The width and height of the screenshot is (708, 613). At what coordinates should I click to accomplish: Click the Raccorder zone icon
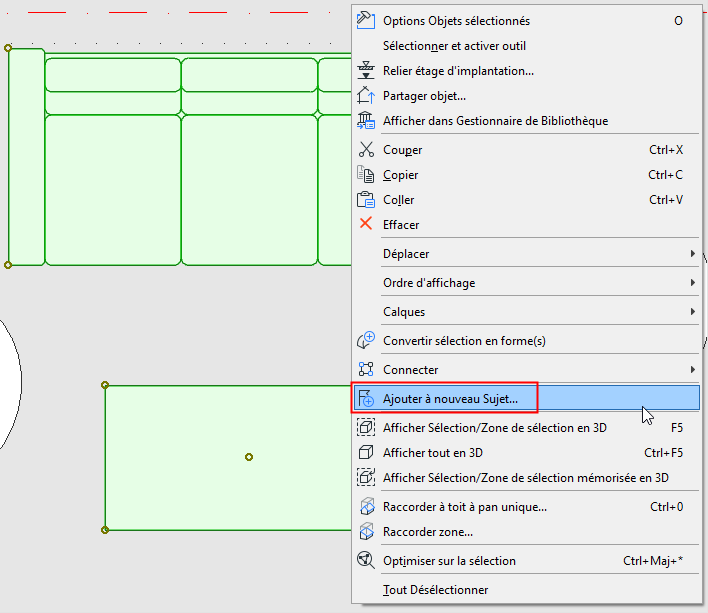[x=367, y=531]
